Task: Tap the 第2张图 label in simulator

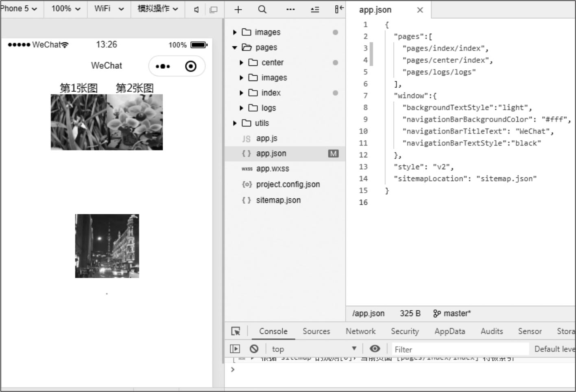Action: coord(135,88)
